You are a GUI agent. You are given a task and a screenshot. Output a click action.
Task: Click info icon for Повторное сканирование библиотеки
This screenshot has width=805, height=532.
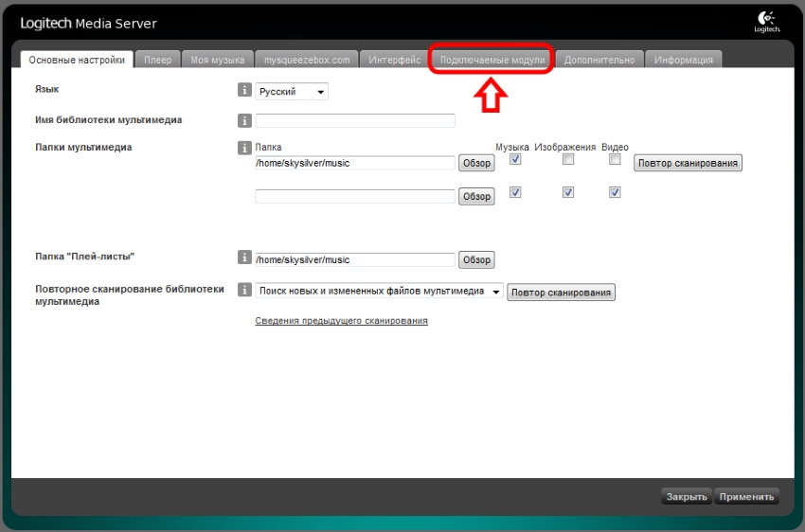[244, 290]
